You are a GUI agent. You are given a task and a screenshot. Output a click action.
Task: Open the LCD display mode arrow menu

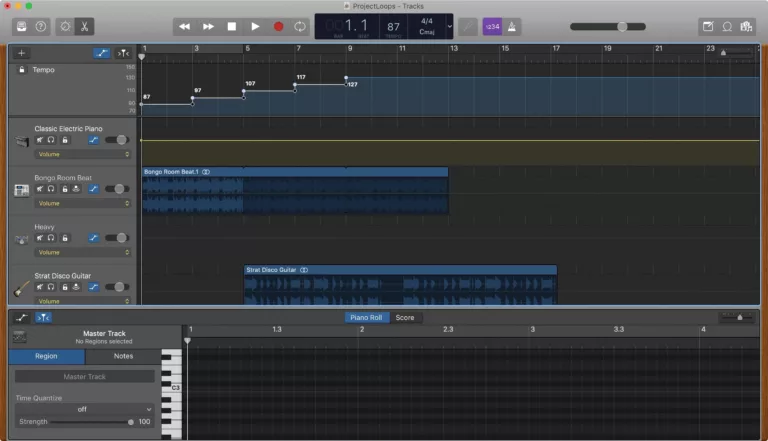coord(450,26)
